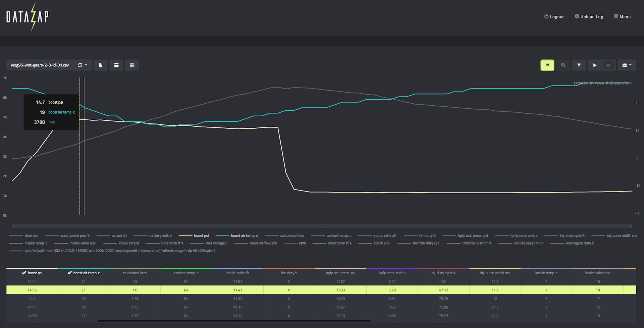This screenshot has width=644, height=328.
Task: Open the wog95-wot-gears-2-3-id-01.csv file selector
Action: (40, 65)
